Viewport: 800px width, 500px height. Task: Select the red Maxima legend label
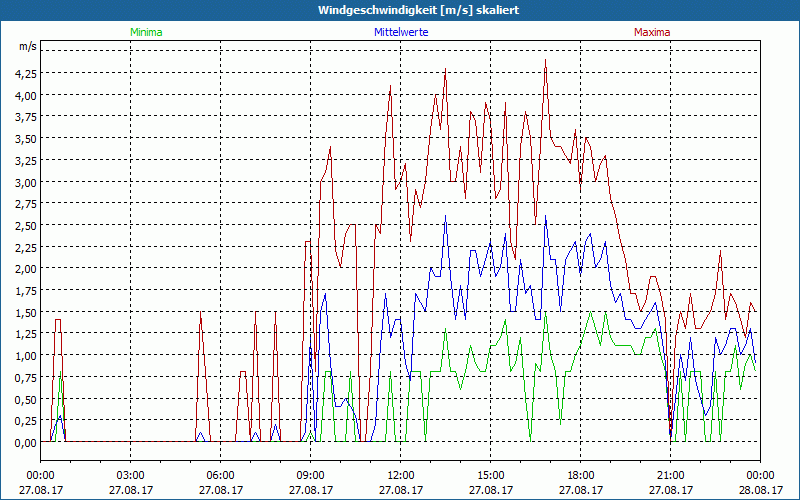coord(652,32)
